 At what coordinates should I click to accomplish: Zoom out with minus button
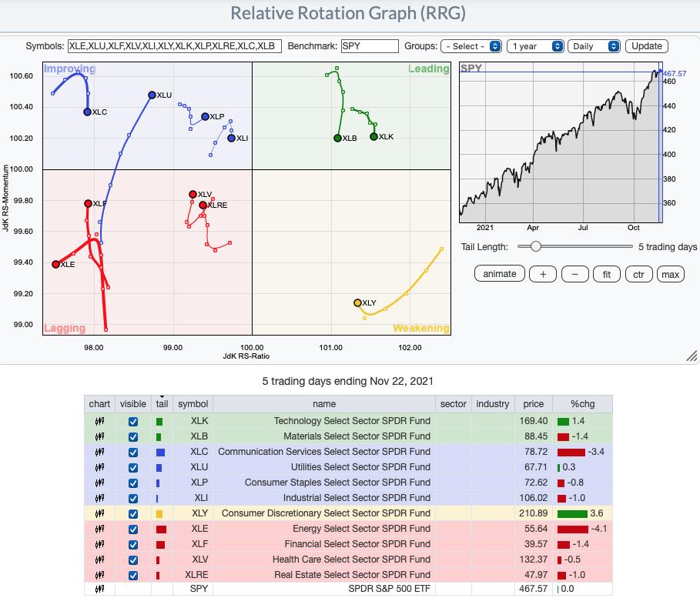(575, 275)
